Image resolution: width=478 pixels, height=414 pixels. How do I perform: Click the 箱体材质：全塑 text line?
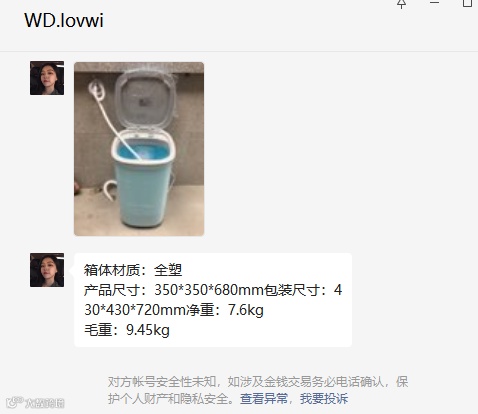(133, 270)
